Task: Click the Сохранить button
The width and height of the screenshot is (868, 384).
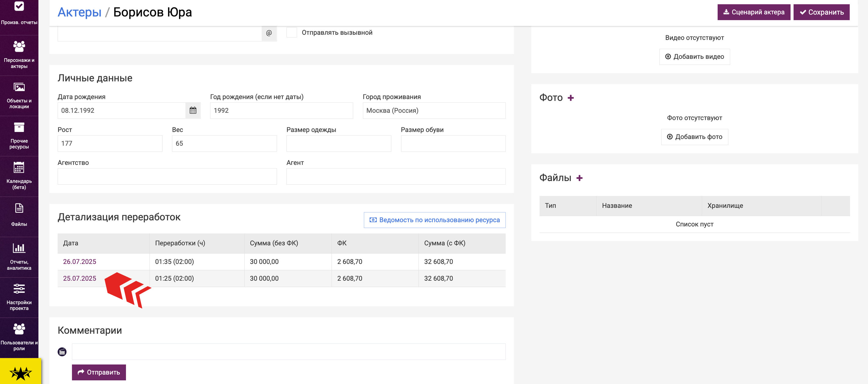Action: click(822, 12)
